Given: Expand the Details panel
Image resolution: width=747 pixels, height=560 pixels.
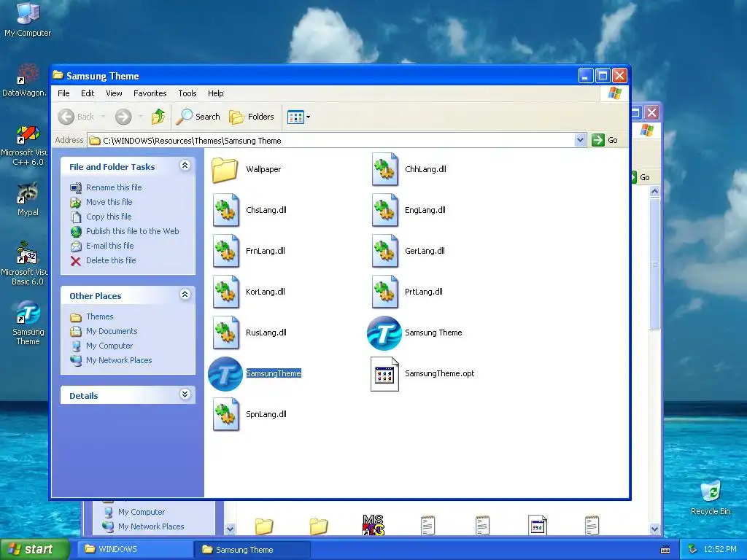Looking at the screenshot, I should pyautogui.click(x=185, y=394).
